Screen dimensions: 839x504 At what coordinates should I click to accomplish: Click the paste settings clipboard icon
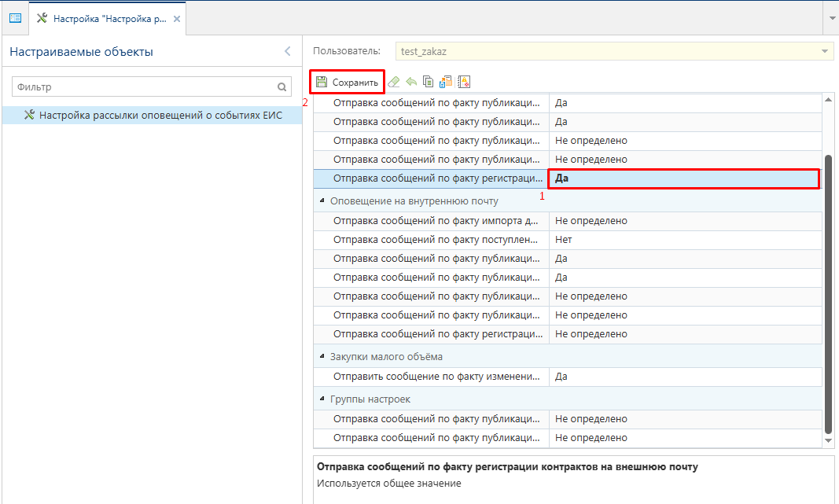point(446,82)
